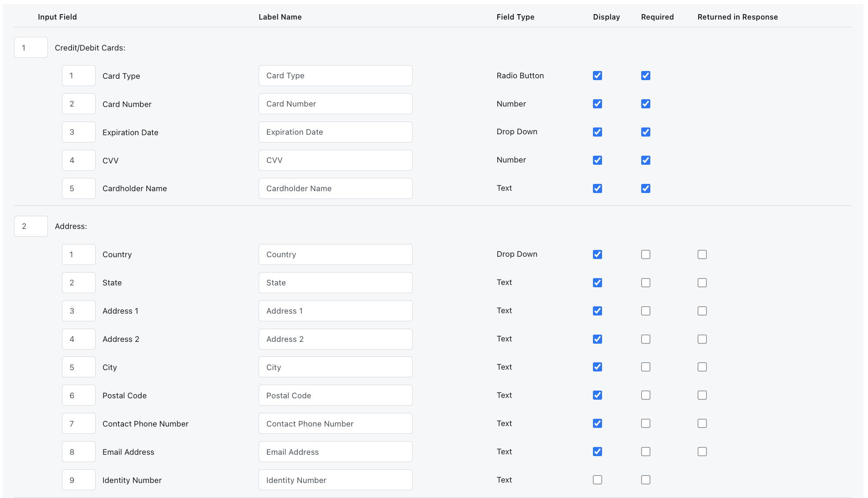Screen dimensions: 868x498
Task: Uncheck Display for CVV row
Action: click(597, 160)
